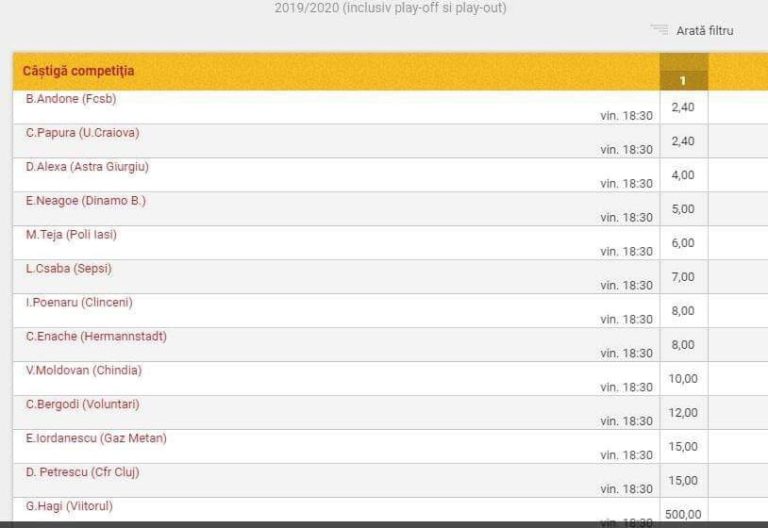Select odds 2,40 for B.Andone (Fcsb)
The width and height of the screenshot is (768, 528).
coord(683,107)
